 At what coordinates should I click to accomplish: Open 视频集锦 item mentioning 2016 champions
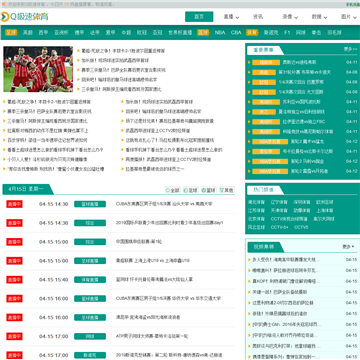(x=287, y=324)
